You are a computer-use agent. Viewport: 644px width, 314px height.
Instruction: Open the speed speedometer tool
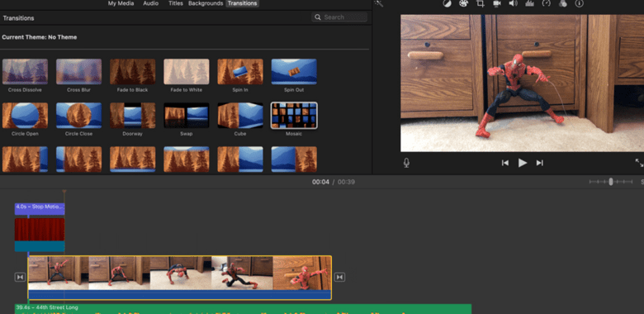(546, 3)
